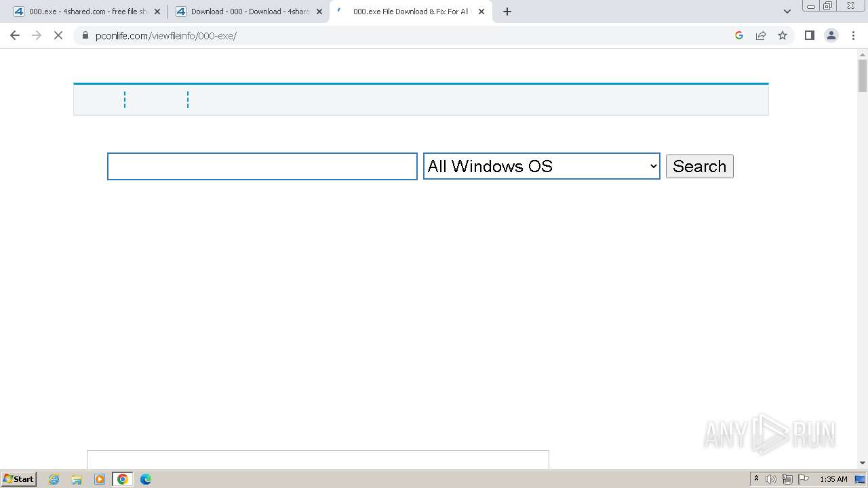Click the 1:35 AM clock
The image size is (868, 488).
pos(833,479)
